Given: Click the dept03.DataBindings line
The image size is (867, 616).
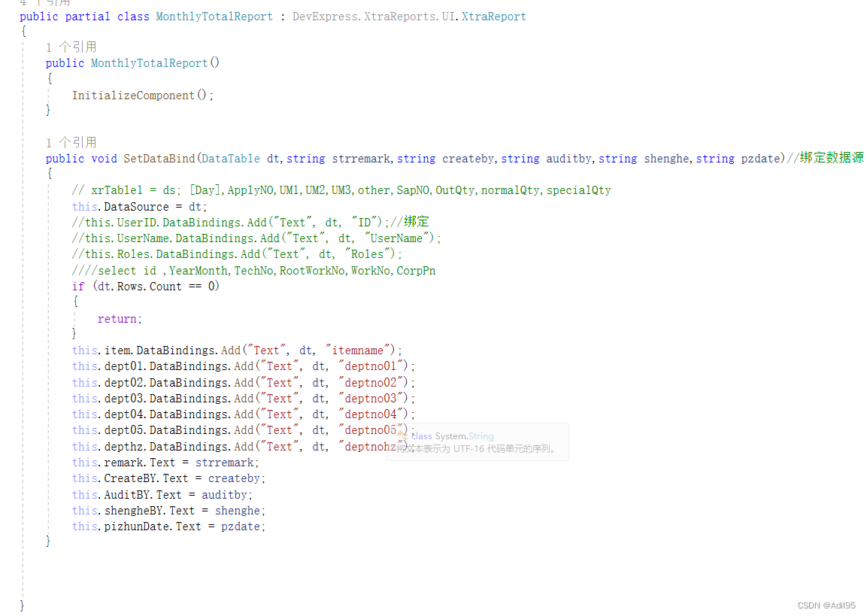Looking at the screenshot, I should tap(244, 399).
